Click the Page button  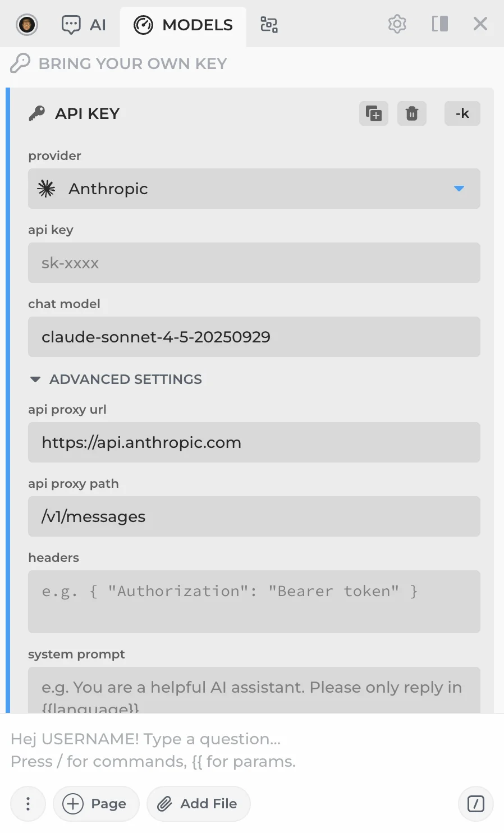96,804
